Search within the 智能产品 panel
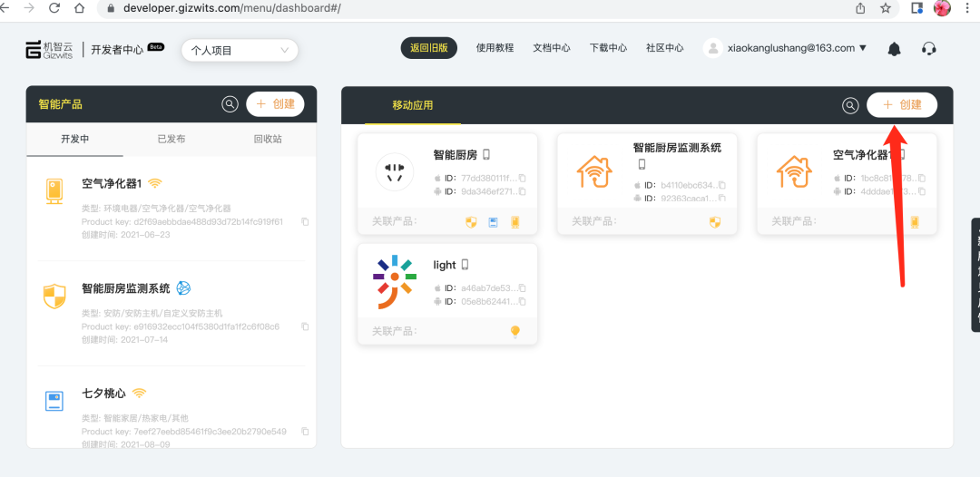Image resolution: width=980 pixels, height=477 pixels. click(x=230, y=104)
